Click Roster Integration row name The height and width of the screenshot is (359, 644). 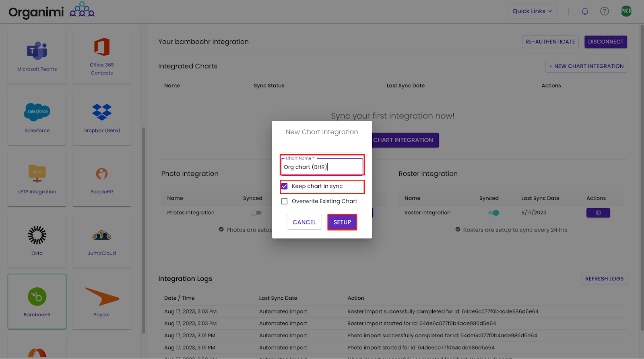coord(427,213)
